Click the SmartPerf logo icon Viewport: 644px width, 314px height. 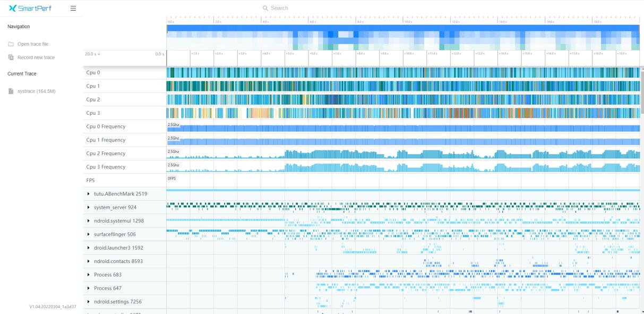[x=13, y=8]
